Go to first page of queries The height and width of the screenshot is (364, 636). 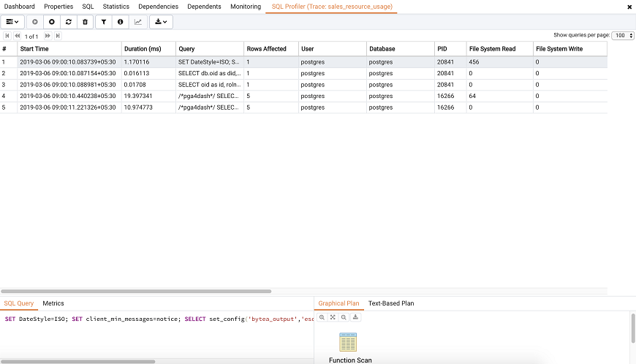coord(7,36)
